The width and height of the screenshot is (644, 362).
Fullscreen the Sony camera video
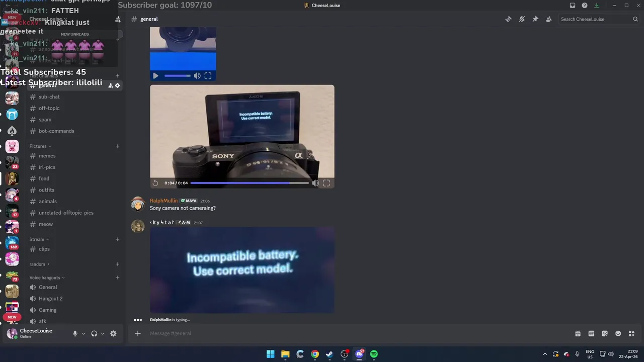coord(327,183)
